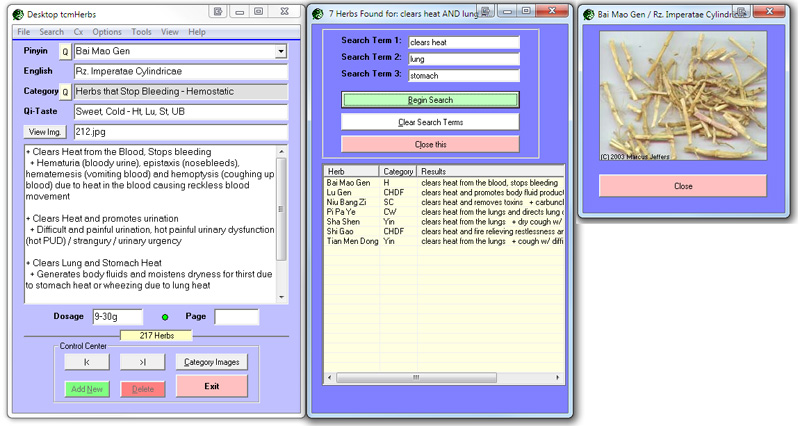Click the Pinyin Q lookup button
The width and height of the screenshot is (800, 426).
(x=65, y=52)
